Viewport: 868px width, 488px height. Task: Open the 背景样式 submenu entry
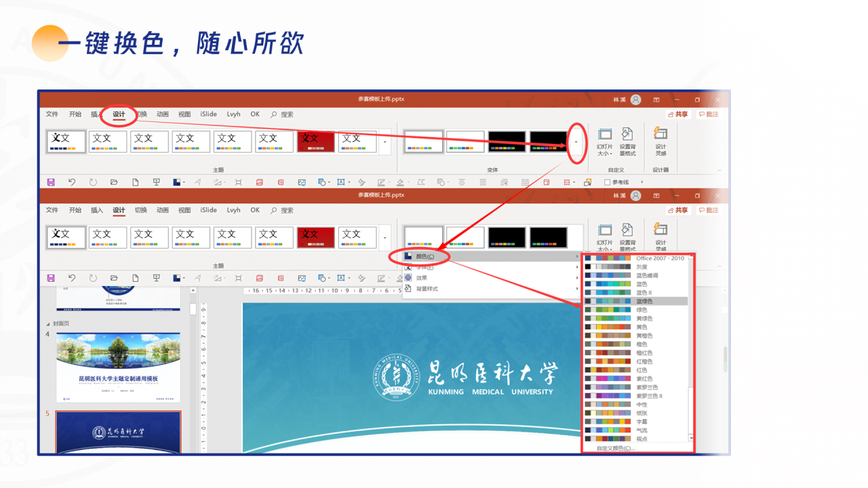pyautogui.click(x=492, y=289)
